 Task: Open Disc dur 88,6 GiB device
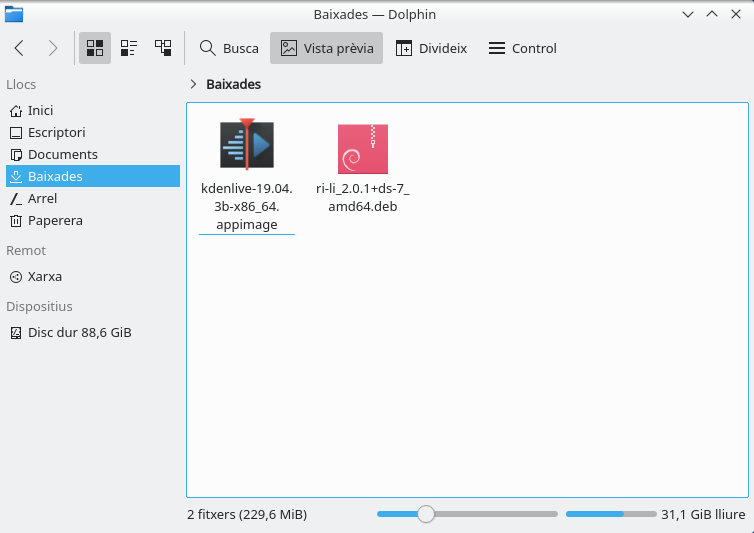79,333
